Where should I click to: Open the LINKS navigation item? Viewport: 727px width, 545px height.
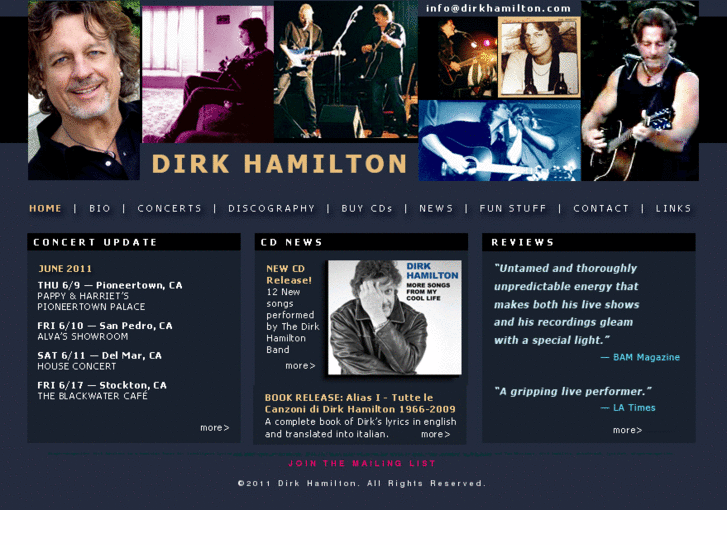pyautogui.click(x=673, y=209)
